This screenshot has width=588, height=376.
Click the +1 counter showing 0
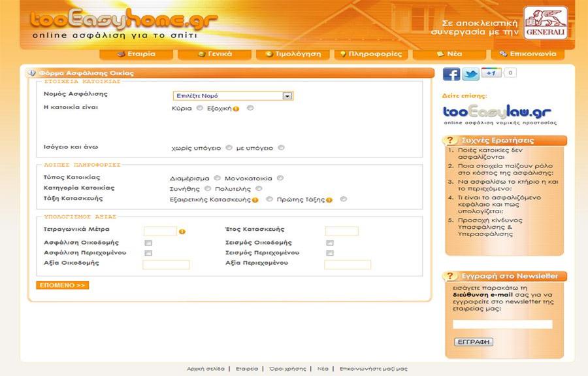(510, 73)
